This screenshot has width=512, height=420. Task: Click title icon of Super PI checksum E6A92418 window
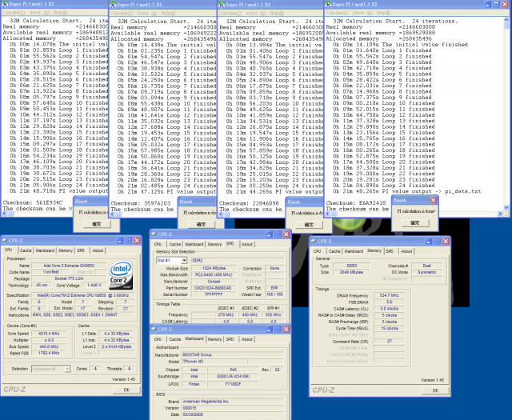point(328,4)
